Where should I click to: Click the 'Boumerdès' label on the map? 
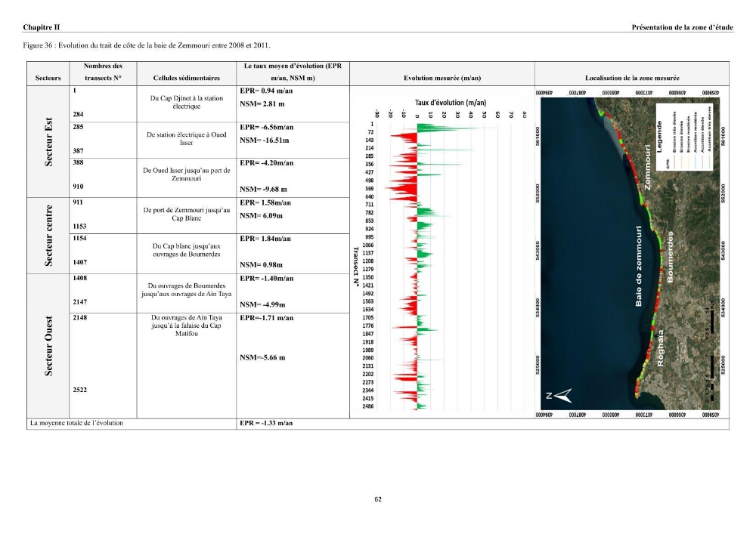[x=670, y=257]
